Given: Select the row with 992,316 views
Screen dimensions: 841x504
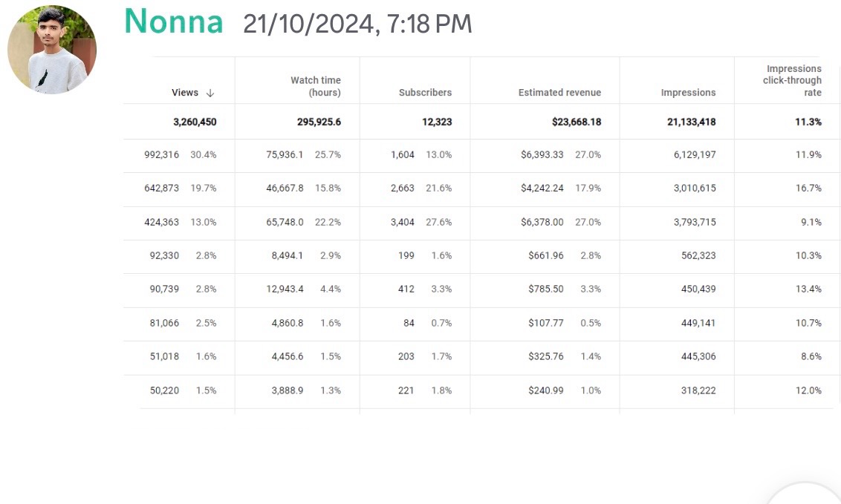Looking at the screenshot, I should pos(481,155).
